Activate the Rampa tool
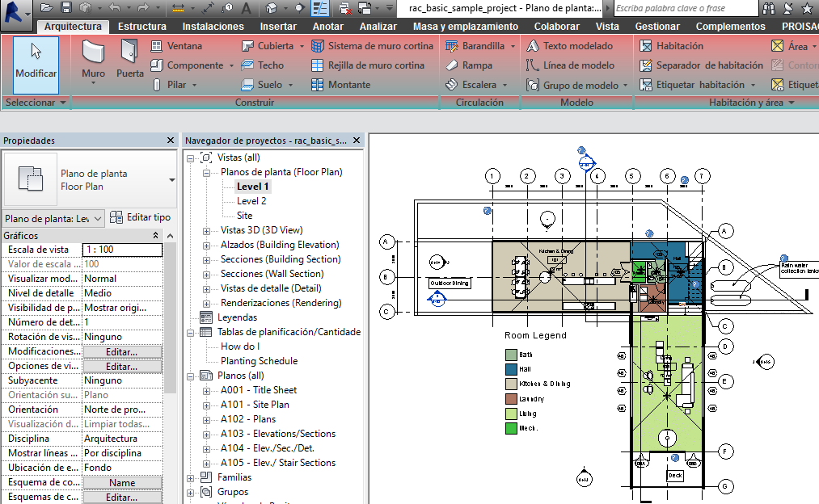 click(475, 65)
